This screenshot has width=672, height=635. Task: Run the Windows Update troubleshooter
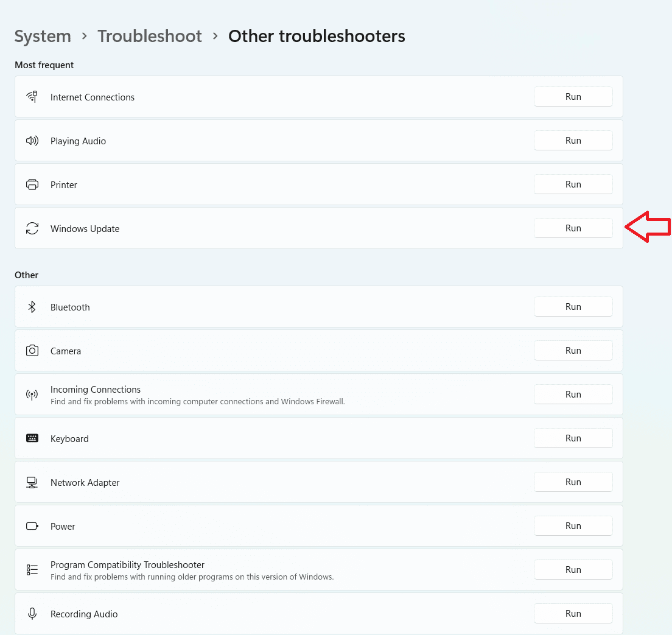[573, 228]
